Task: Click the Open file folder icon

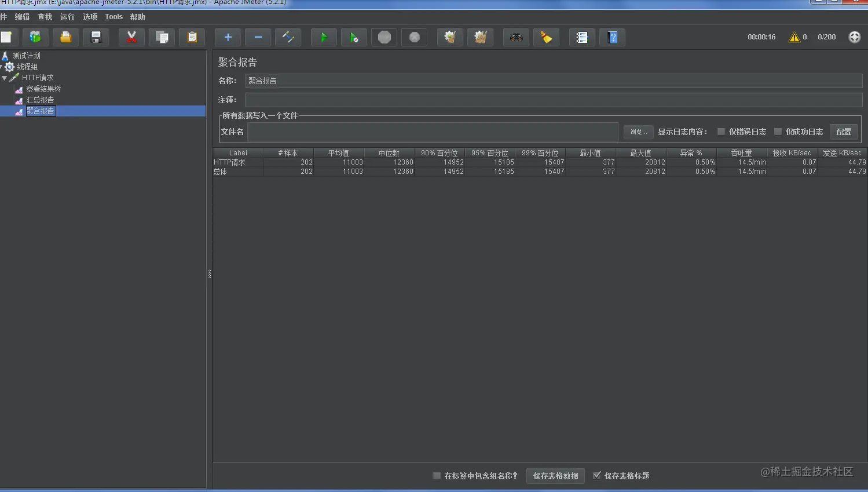Action: (65, 37)
